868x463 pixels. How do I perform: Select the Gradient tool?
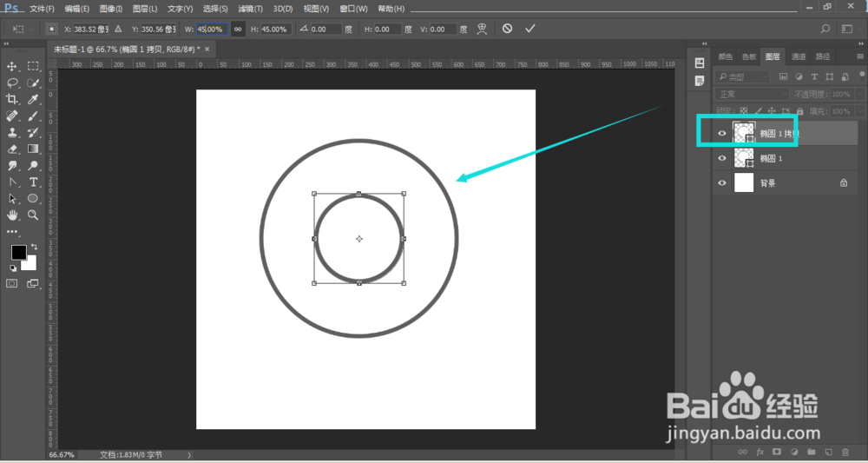point(33,149)
